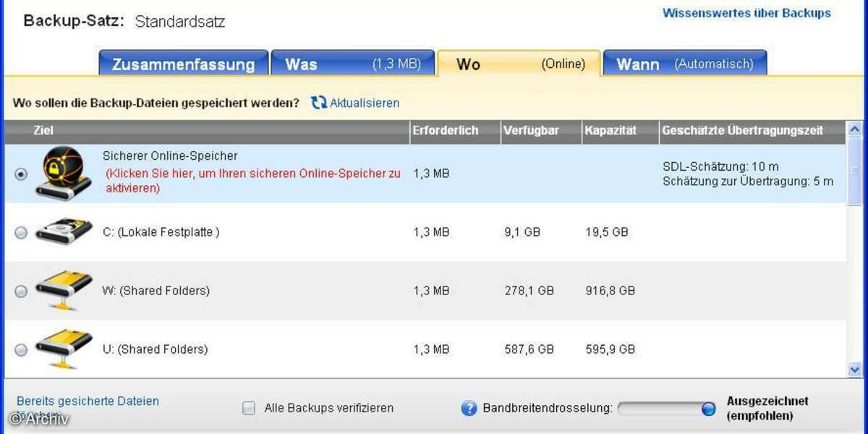868x434 pixels.
Task: Click the Bandbreitendrosselung slider handle
Action: click(x=708, y=409)
